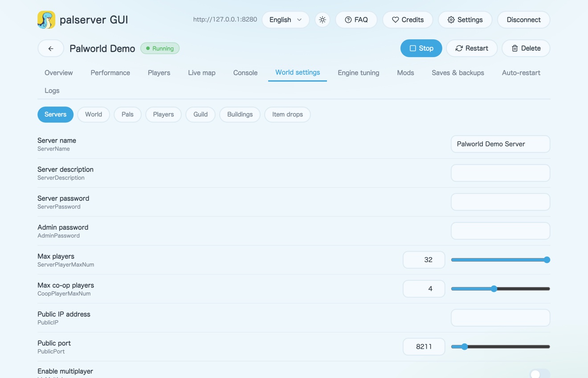Switch to the Console tab
This screenshot has height=378, width=588.
pos(245,73)
